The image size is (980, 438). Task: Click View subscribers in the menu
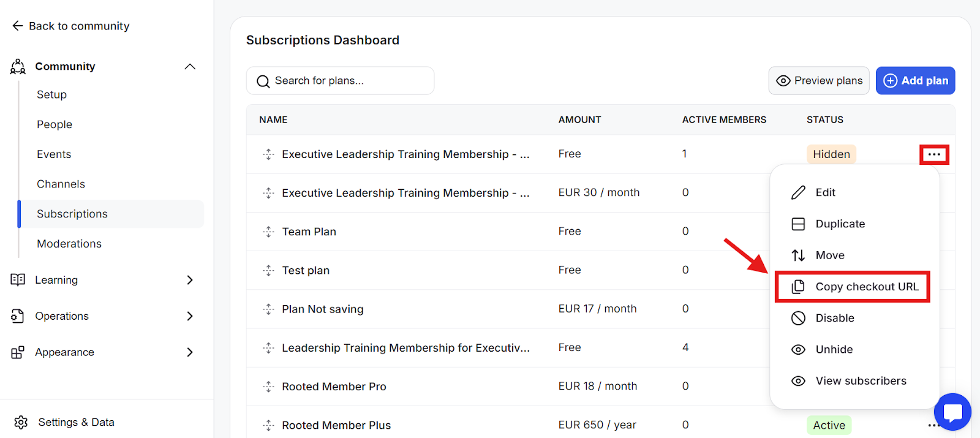click(x=860, y=380)
